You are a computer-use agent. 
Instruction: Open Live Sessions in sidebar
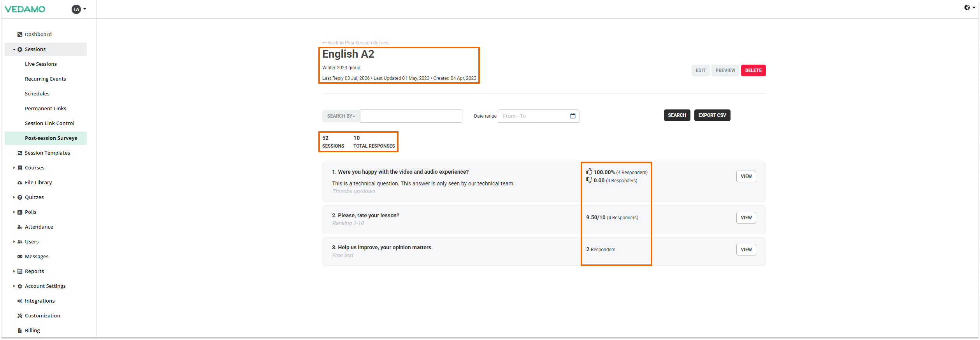[41, 64]
